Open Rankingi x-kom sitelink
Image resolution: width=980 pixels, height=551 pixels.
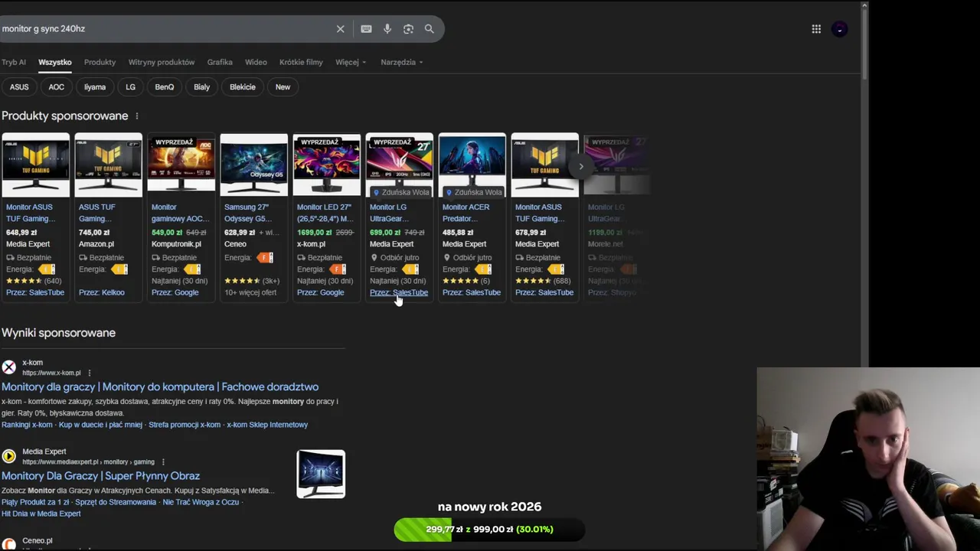click(27, 425)
